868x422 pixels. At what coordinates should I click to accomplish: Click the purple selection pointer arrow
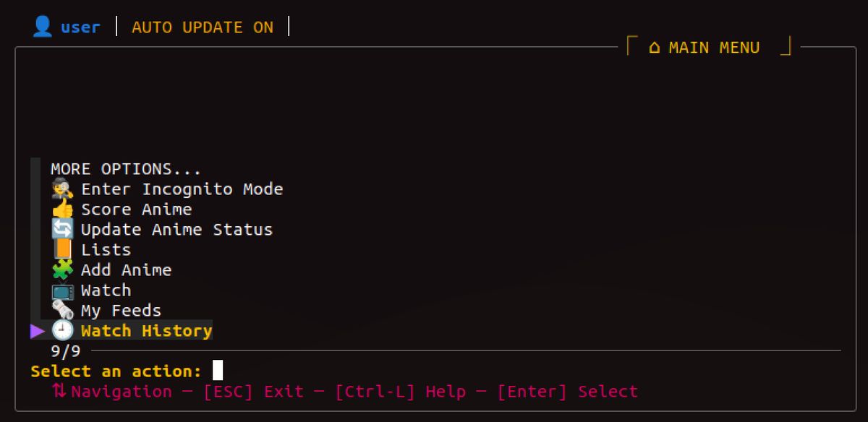(38, 331)
